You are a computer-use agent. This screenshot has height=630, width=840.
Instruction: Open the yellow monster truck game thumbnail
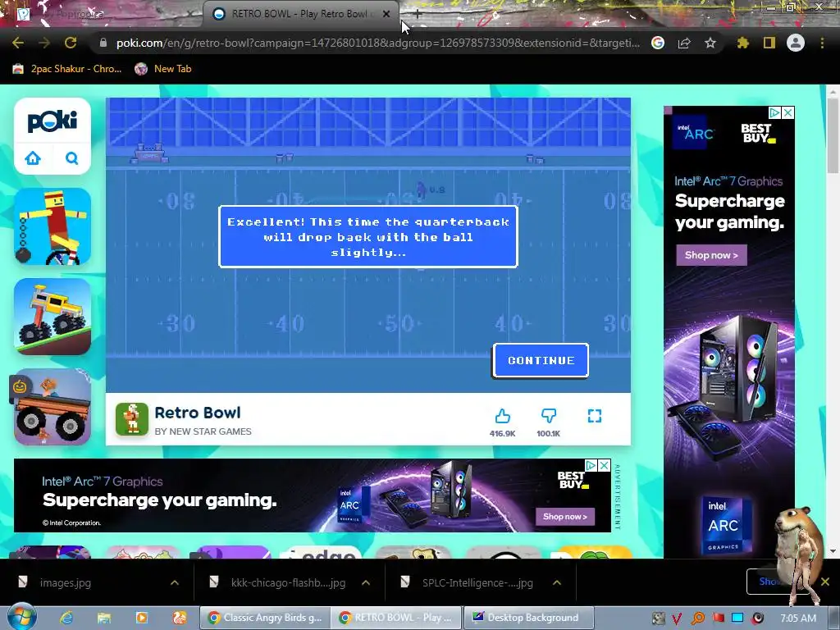tap(52, 317)
